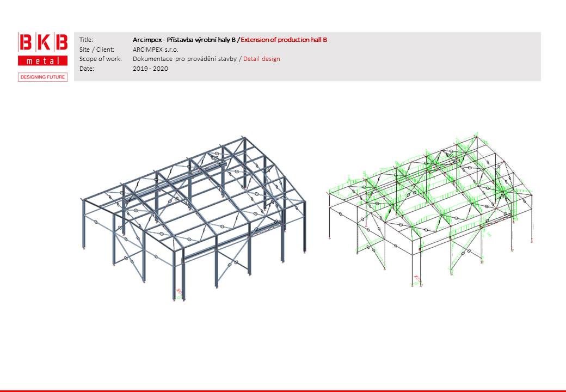
Task: Click the "Dokumentace pro provádění stavby" text
Action: point(184,59)
